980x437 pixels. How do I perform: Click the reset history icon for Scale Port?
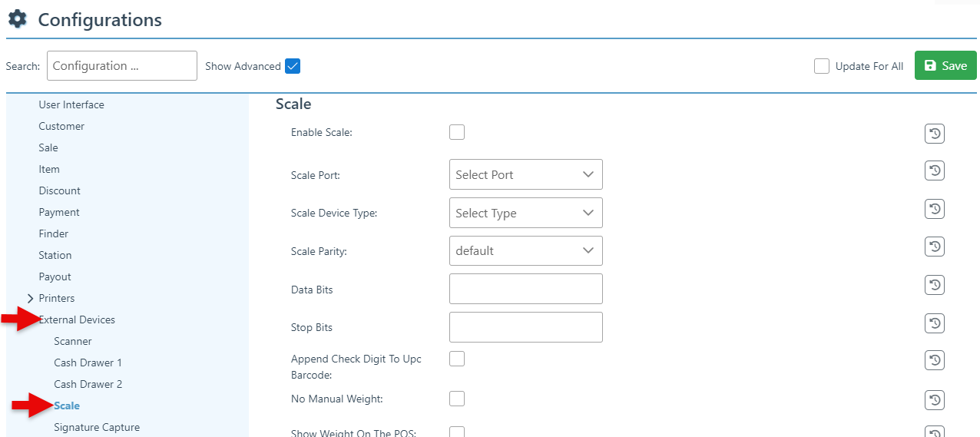click(x=934, y=170)
